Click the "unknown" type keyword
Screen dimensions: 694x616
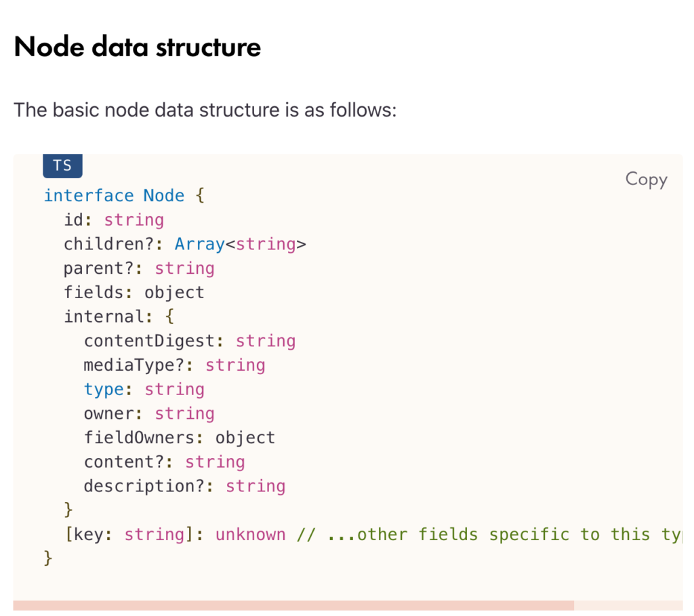click(x=250, y=535)
